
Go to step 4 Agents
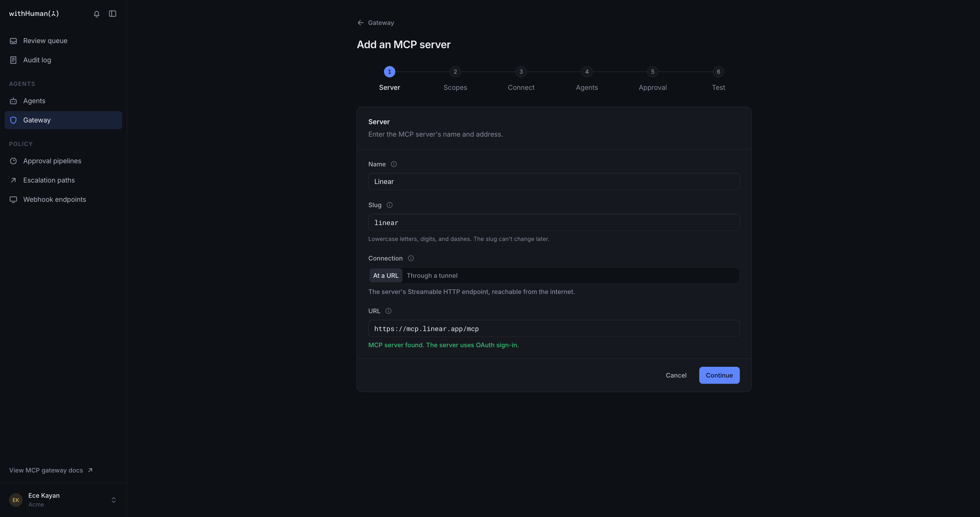tap(587, 79)
